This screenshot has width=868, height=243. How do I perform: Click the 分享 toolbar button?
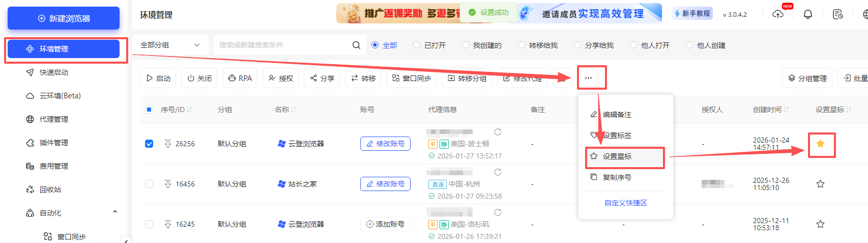322,78
